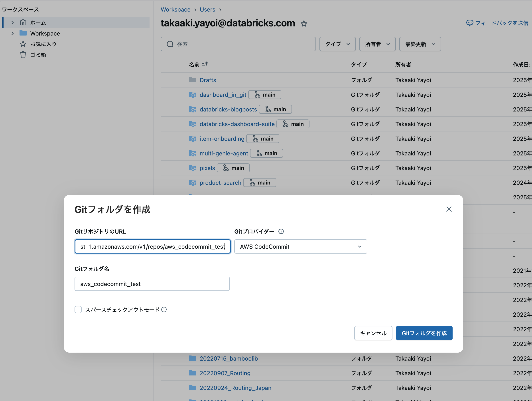The height and width of the screenshot is (401, 532).
Task: Click the main branch badge on pixels
Action: point(233,168)
